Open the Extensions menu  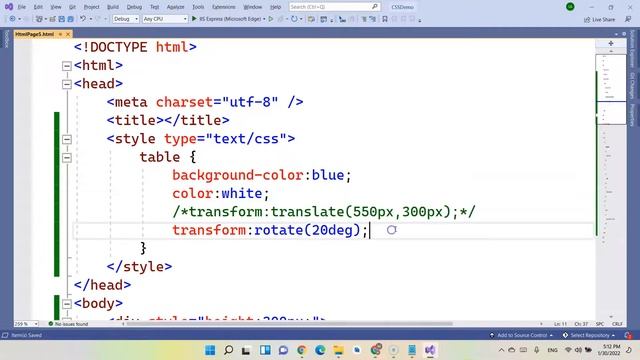coord(224,7)
